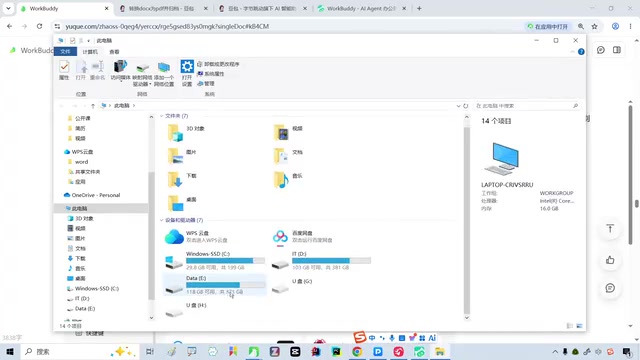640x360 pixels.
Task: Click 系统属性 (System properties) in ribbon
Action: (x=211, y=74)
